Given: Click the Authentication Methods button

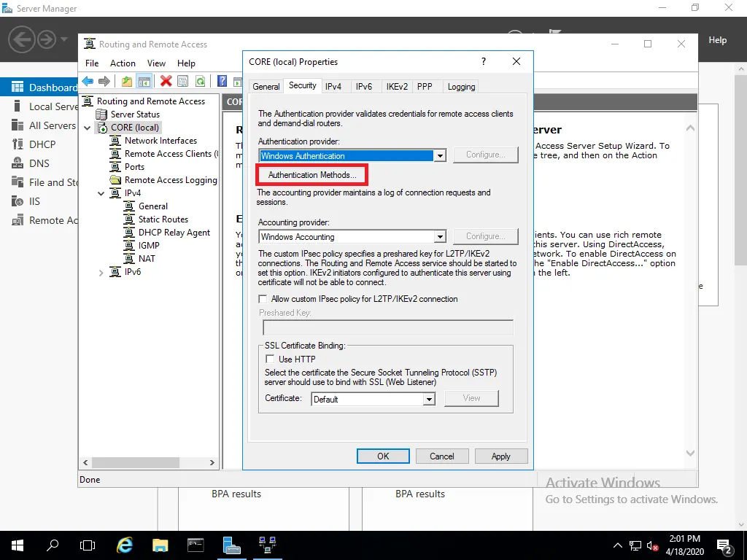Looking at the screenshot, I should click(312, 175).
